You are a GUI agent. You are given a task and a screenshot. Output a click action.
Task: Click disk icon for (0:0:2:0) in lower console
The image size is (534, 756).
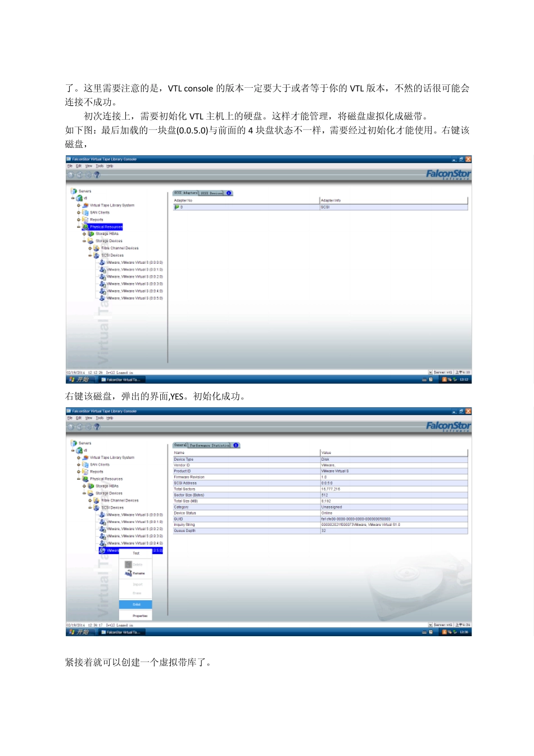tap(102, 529)
